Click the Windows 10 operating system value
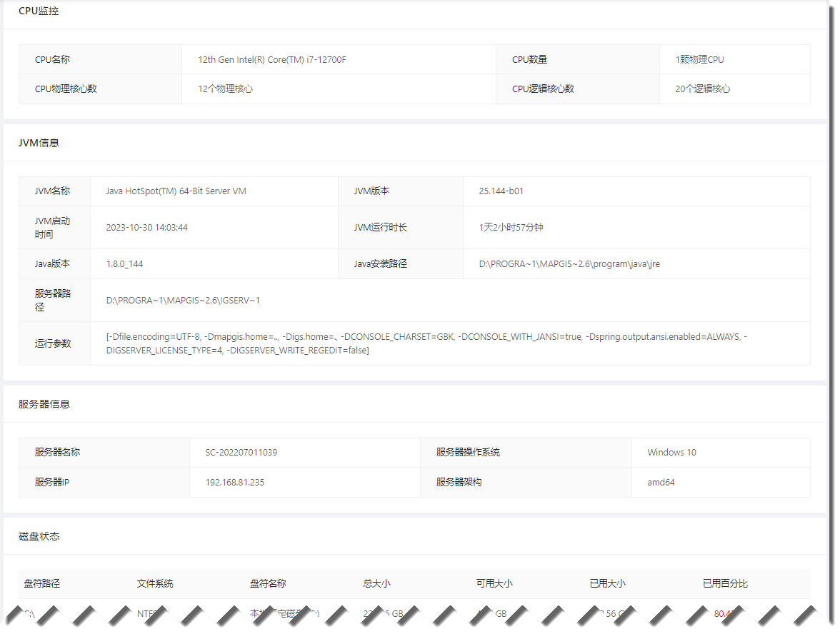This screenshot has width=840, height=634. click(671, 453)
